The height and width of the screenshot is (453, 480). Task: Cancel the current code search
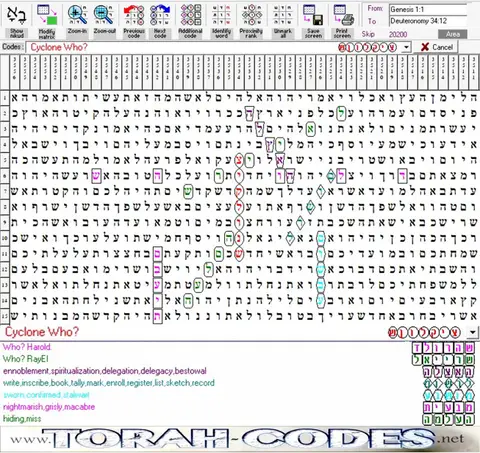pos(437,47)
